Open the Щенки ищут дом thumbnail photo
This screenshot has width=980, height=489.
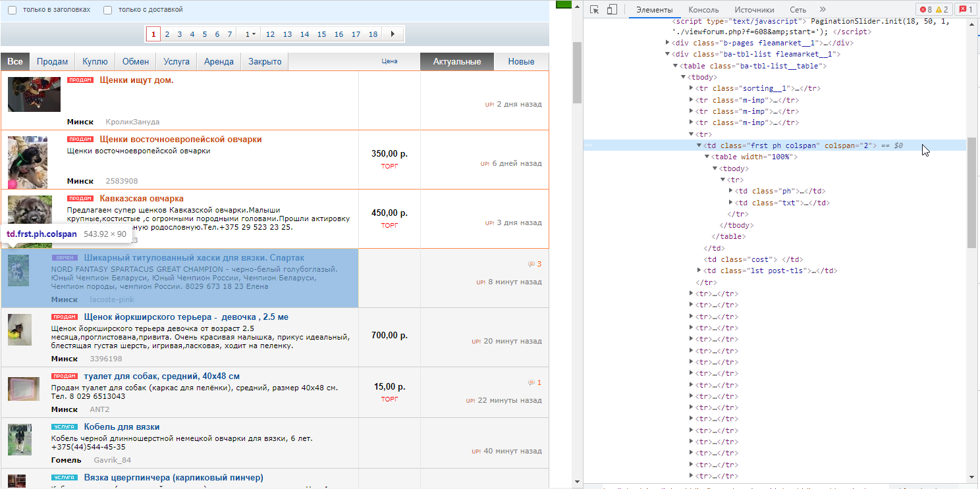(x=34, y=94)
